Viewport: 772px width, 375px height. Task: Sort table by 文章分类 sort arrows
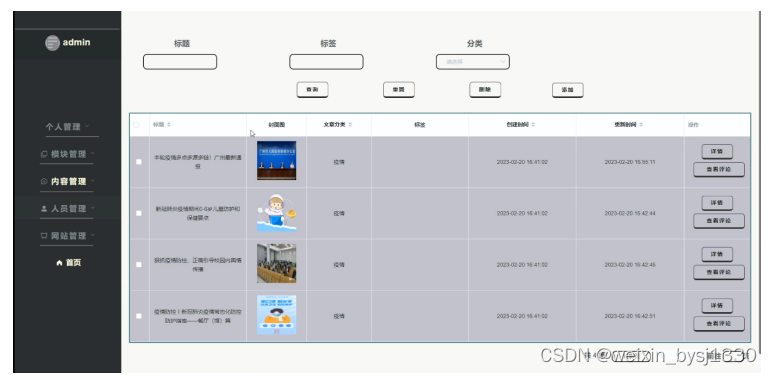point(350,125)
